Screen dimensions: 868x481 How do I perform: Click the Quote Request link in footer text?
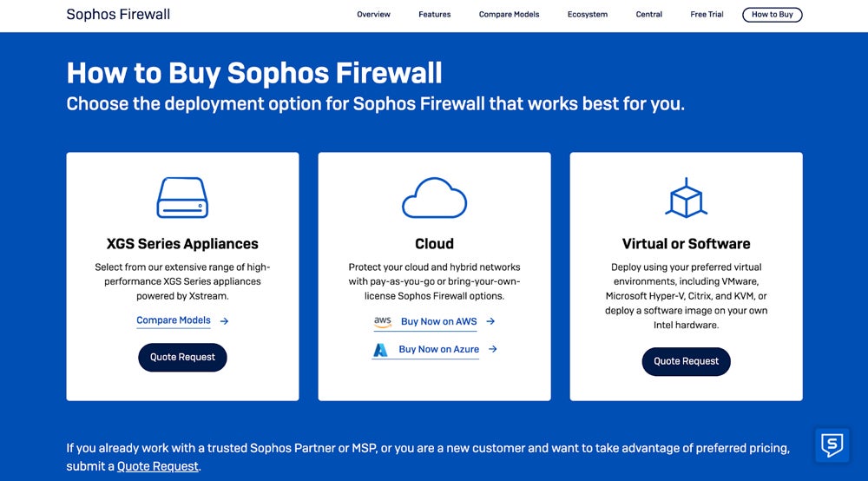[158, 466]
